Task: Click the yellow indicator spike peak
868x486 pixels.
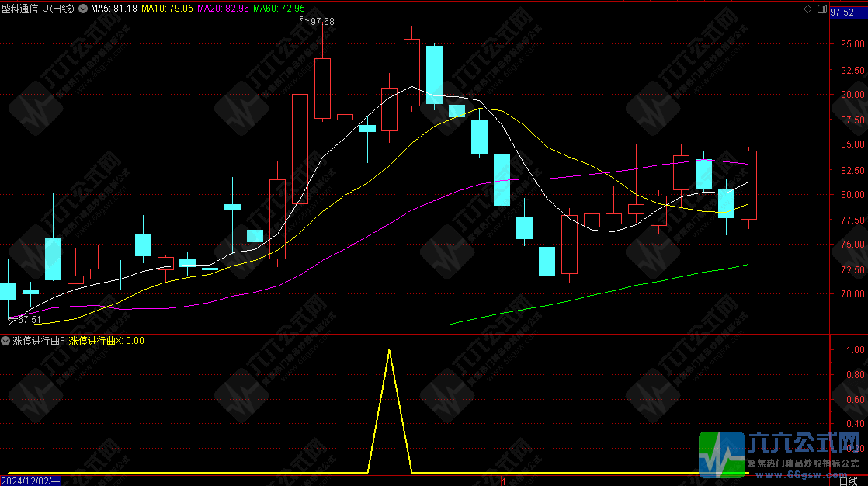Action: coord(389,351)
